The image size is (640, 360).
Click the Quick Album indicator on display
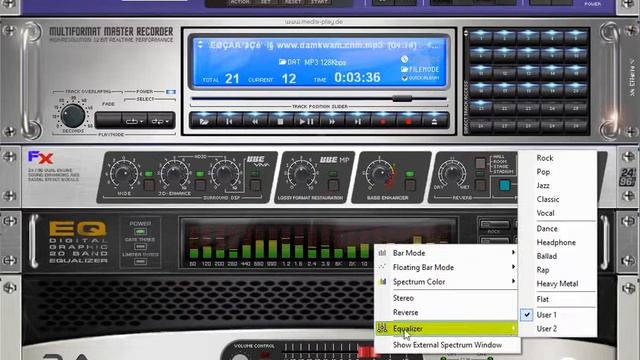421,78
